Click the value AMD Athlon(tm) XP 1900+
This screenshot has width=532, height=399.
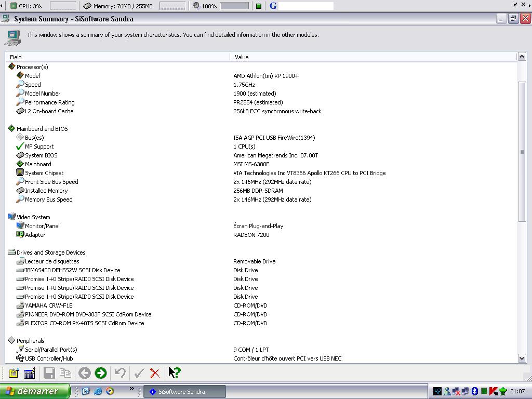(x=266, y=76)
